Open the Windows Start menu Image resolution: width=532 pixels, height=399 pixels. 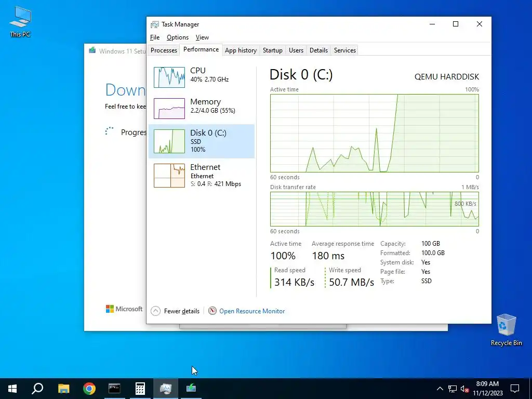pos(12,389)
